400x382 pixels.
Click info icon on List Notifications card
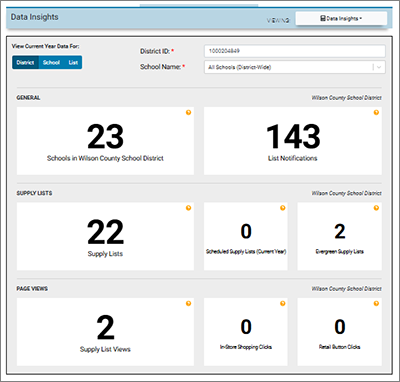click(376, 112)
